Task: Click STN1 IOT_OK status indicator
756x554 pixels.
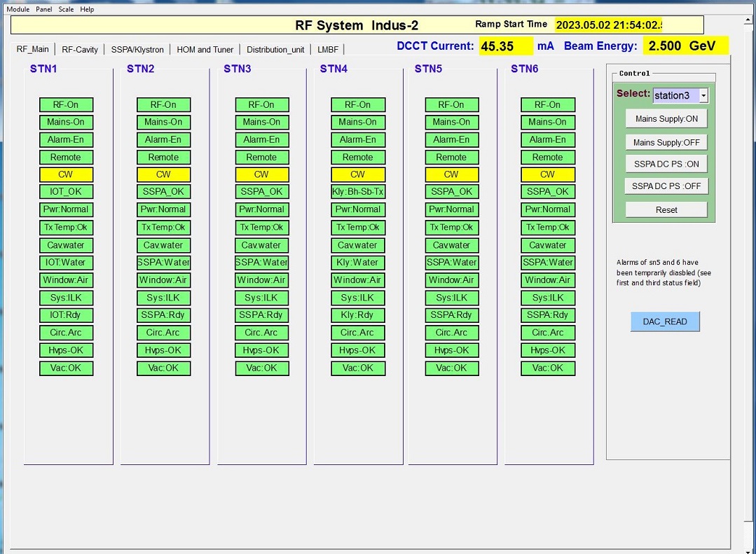Action: (66, 191)
